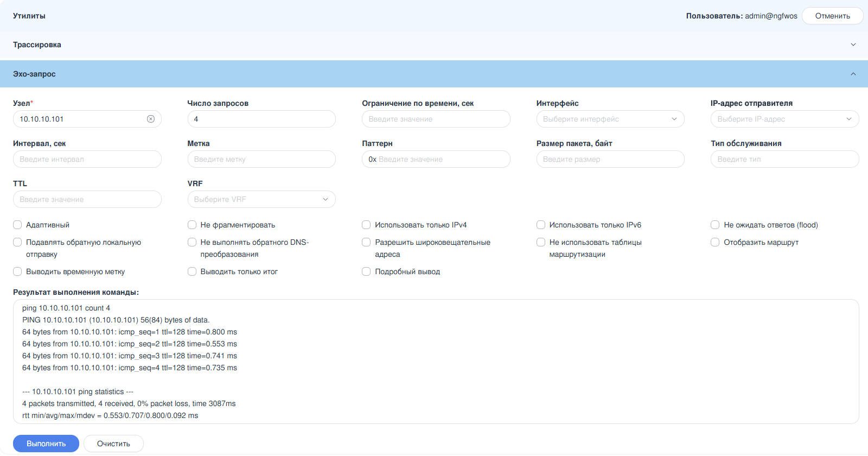Click the Эхо-запрос section header
The image size is (868, 456).
[434, 74]
